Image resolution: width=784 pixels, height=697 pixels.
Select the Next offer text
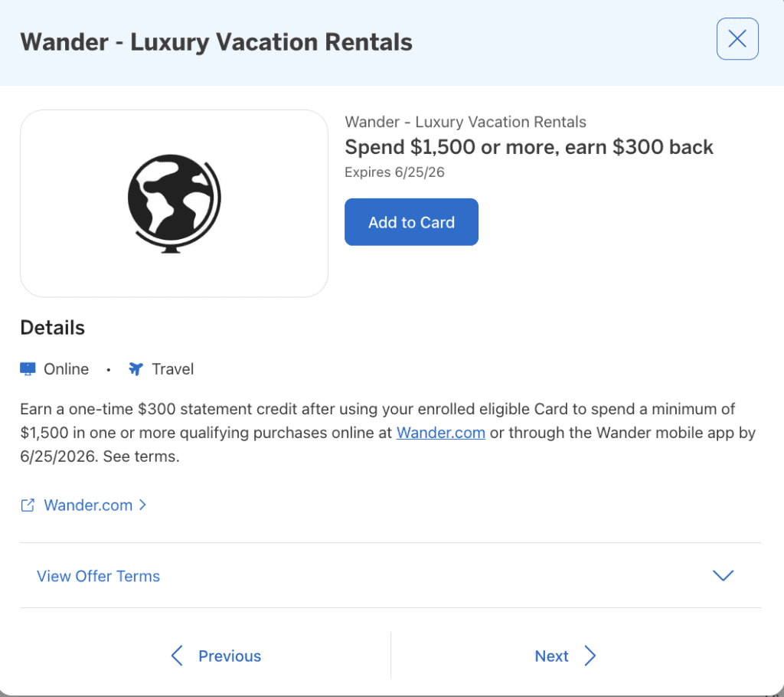pos(551,656)
